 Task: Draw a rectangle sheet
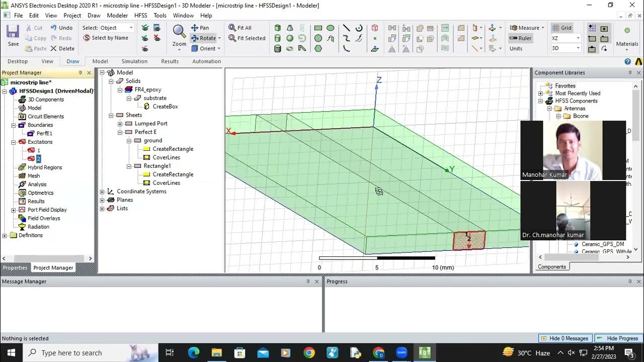tap(318, 28)
